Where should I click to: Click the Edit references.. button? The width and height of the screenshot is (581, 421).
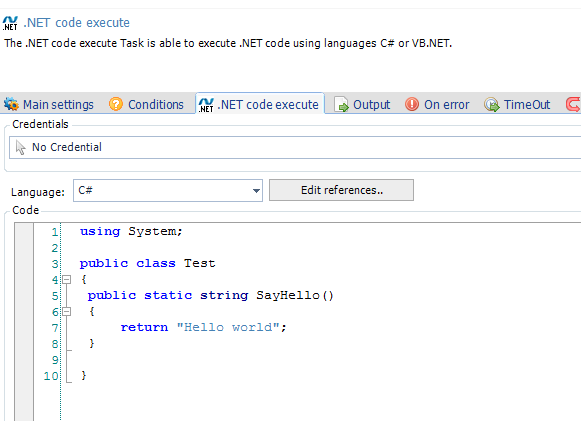point(341,190)
